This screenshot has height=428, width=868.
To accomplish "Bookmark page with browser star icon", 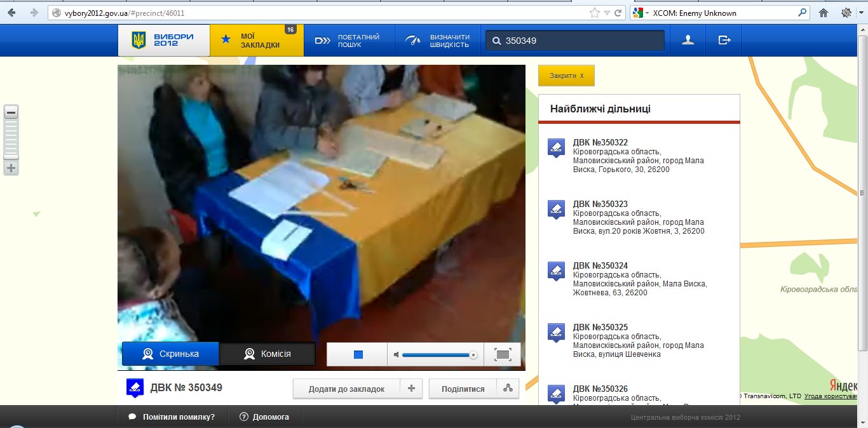I will tap(594, 13).
